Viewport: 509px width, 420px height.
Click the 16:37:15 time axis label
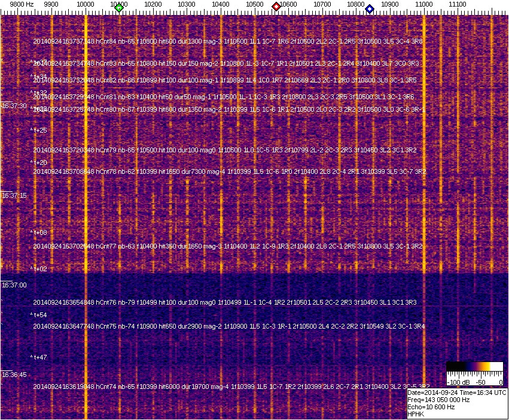tap(14, 195)
